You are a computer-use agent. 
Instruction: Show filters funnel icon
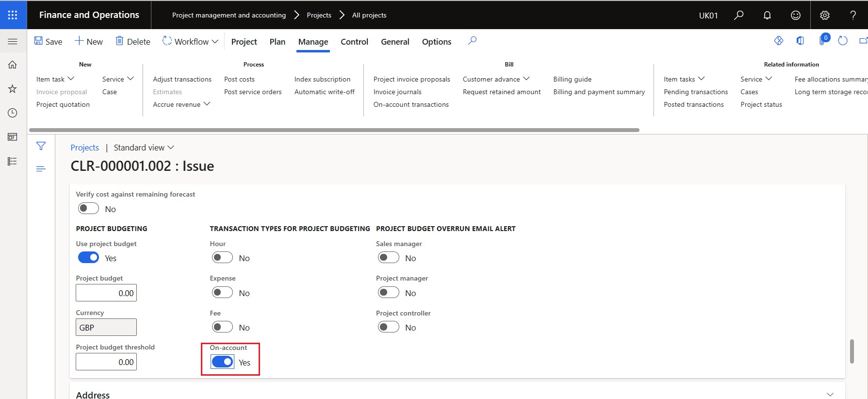pos(41,146)
